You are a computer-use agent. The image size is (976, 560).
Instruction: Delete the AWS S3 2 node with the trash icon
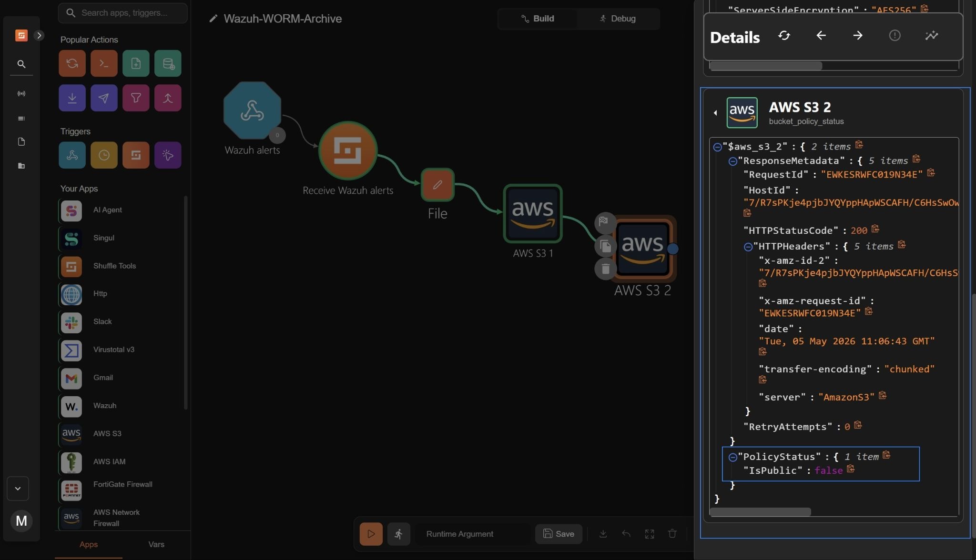[x=605, y=269]
